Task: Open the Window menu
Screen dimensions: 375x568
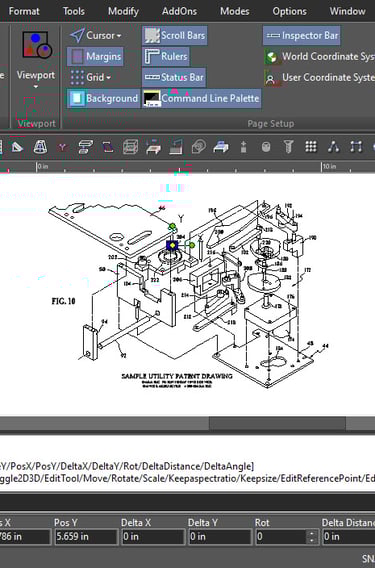Action: [x=347, y=11]
